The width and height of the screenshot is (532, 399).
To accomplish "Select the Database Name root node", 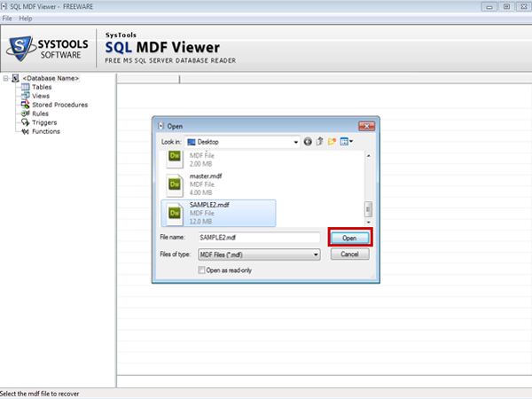I will coord(51,78).
